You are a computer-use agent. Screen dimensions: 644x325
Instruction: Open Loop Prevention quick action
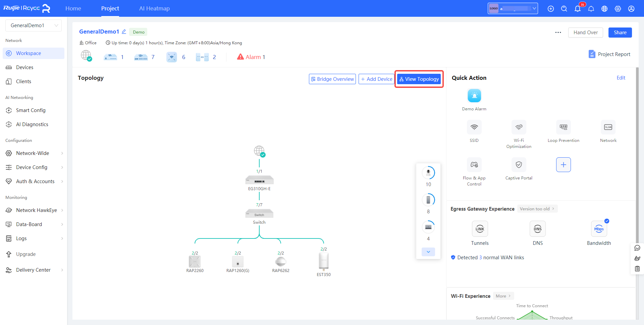tap(563, 127)
